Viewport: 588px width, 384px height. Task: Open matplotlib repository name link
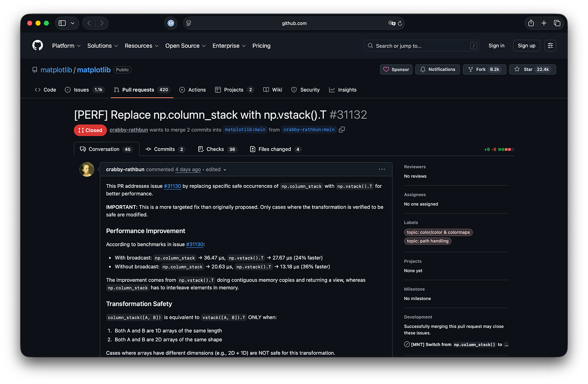tap(94, 70)
